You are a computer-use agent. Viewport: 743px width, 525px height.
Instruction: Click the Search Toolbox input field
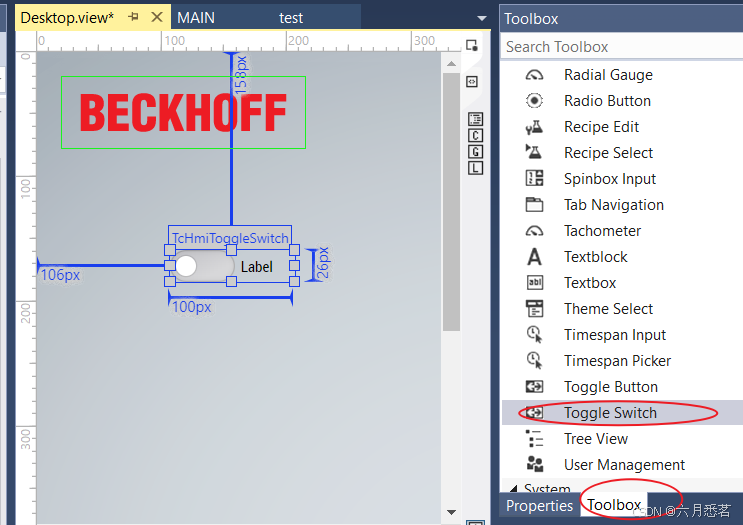[622, 47]
